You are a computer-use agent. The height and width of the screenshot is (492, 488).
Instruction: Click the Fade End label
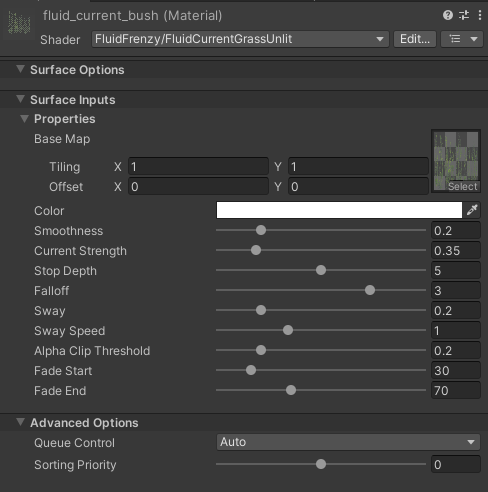click(60, 391)
